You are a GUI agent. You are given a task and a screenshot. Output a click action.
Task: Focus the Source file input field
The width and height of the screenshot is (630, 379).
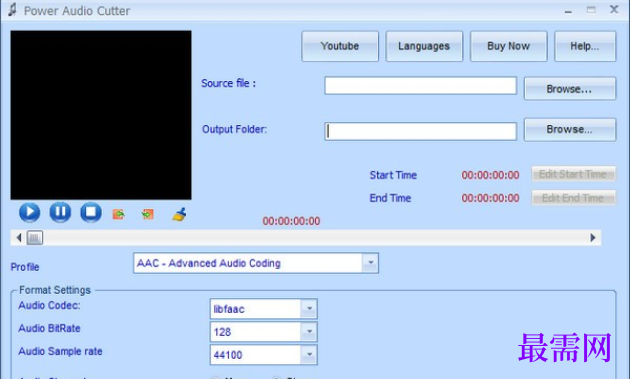[x=421, y=86]
